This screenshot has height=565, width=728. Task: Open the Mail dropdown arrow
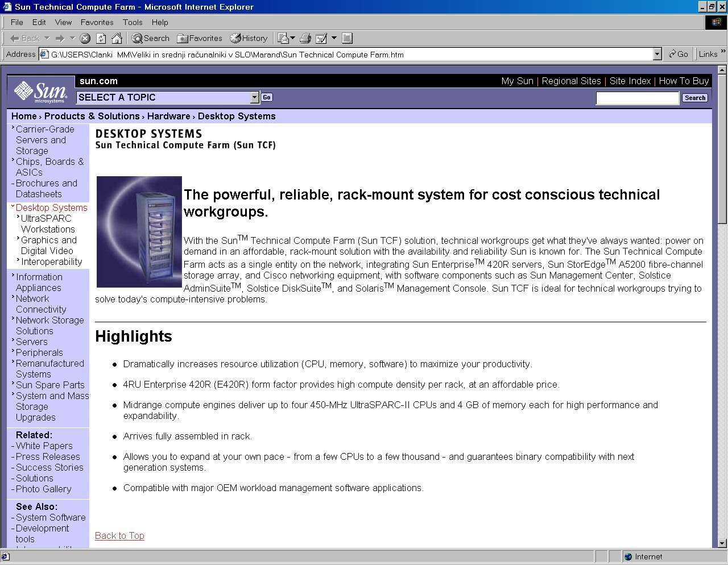point(292,38)
